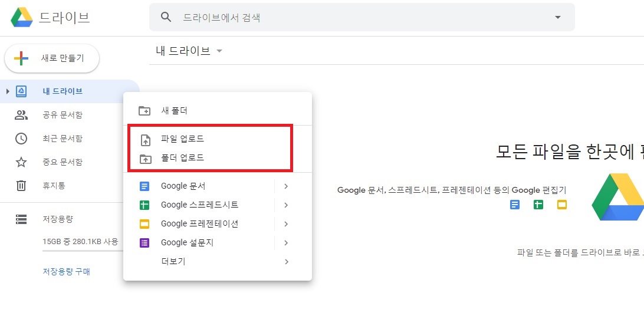Choose 폴더 업로드 from menu
The height and width of the screenshot is (329, 644).
point(218,158)
